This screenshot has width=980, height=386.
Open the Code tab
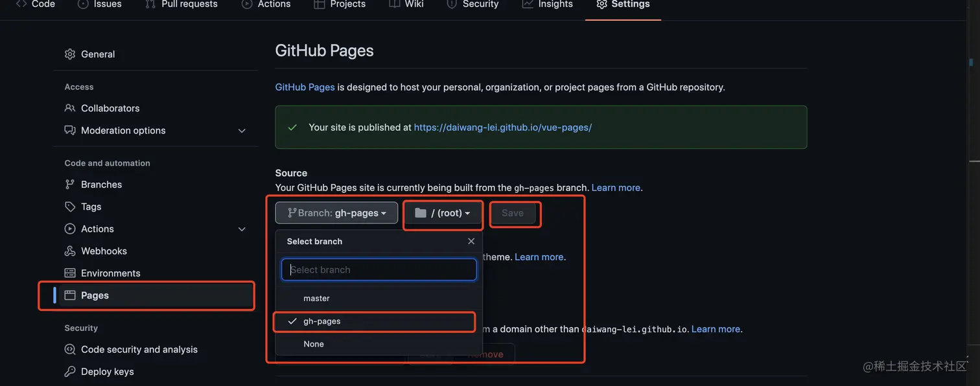click(36, 4)
